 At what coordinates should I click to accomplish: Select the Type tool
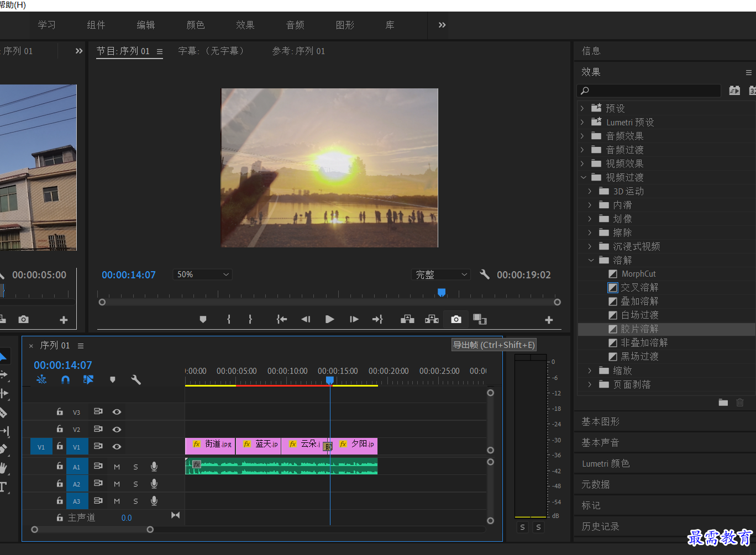(x=3, y=487)
